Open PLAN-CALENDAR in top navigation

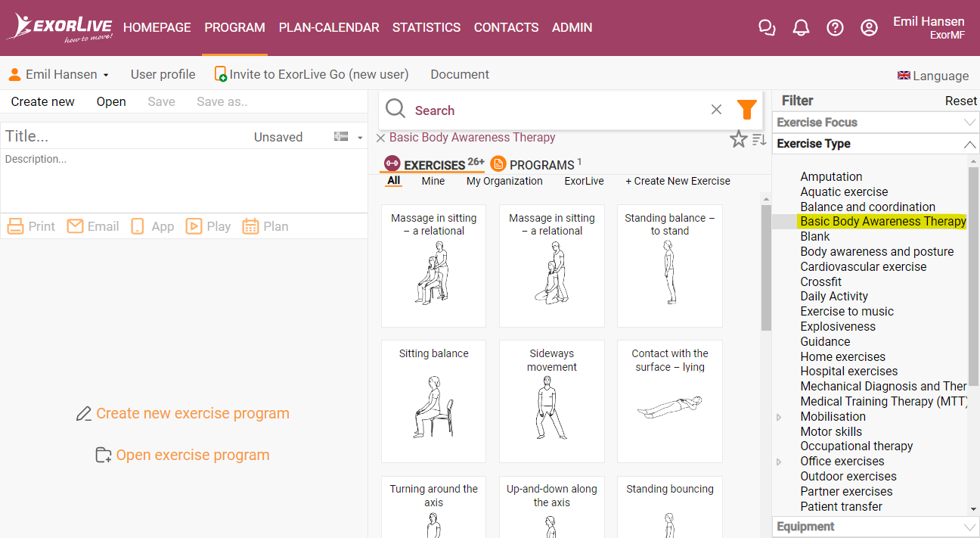(x=329, y=27)
